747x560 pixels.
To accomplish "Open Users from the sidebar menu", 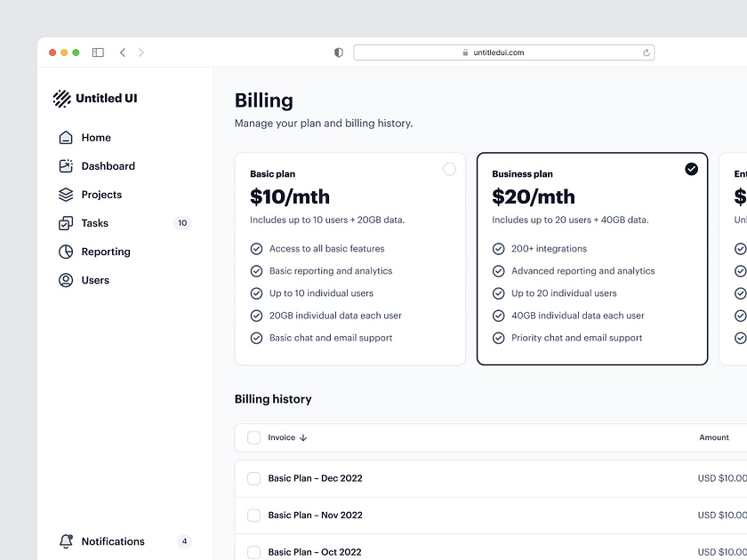I will coord(66,279).
